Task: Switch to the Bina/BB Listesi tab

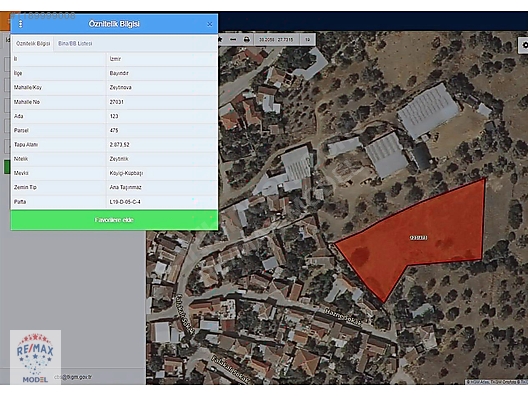Action: (75, 43)
